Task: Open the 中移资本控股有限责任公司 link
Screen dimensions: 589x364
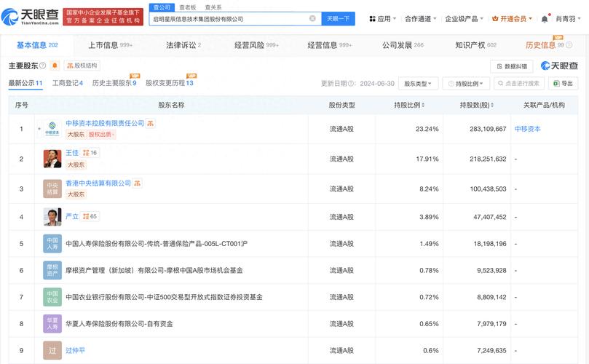Action: (105, 123)
